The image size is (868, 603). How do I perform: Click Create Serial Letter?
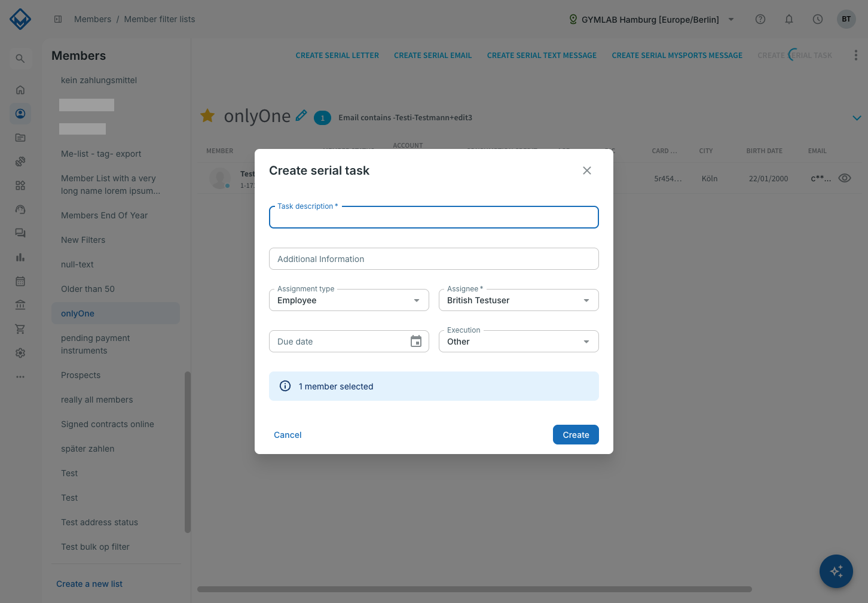pos(337,55)
